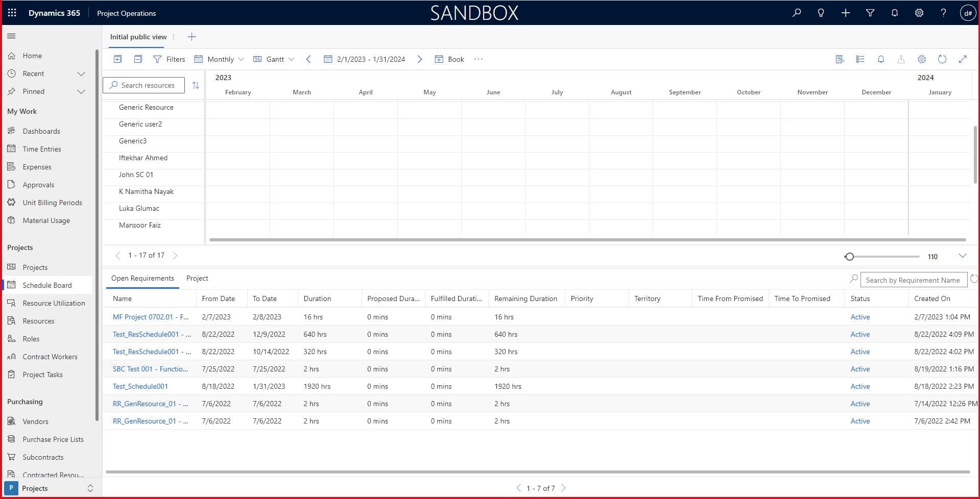Open the Gantt view type dropdown
Viewport: 980px width, 499px height.
point(274,59)
